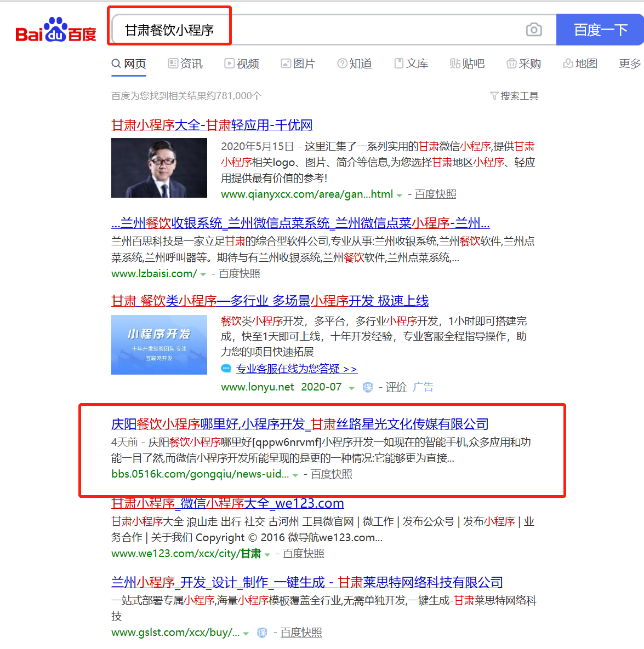Expand dropdown arrow beside www.we123.com URL
644x649 pixels.
[x=267, y=554]
